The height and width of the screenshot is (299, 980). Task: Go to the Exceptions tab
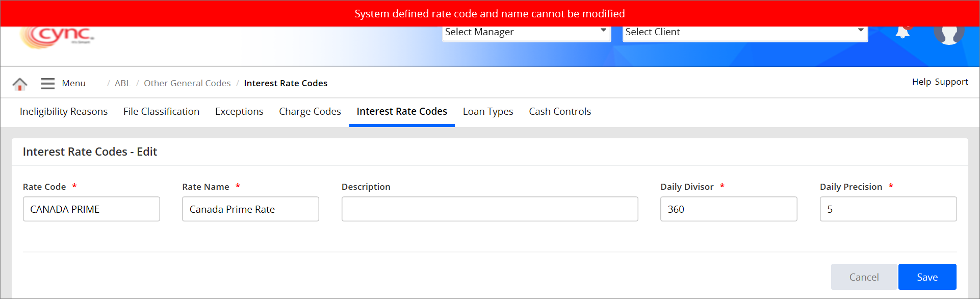click(x=239, y=112)
